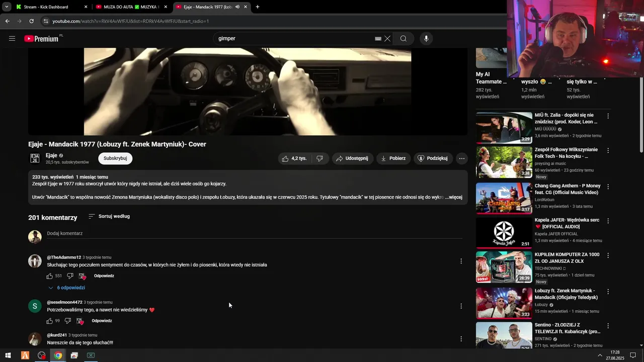This screenshot has height=362, width=644.
Task: Open options menu for @kurd241's comment
Action: (x=461, y=339)
